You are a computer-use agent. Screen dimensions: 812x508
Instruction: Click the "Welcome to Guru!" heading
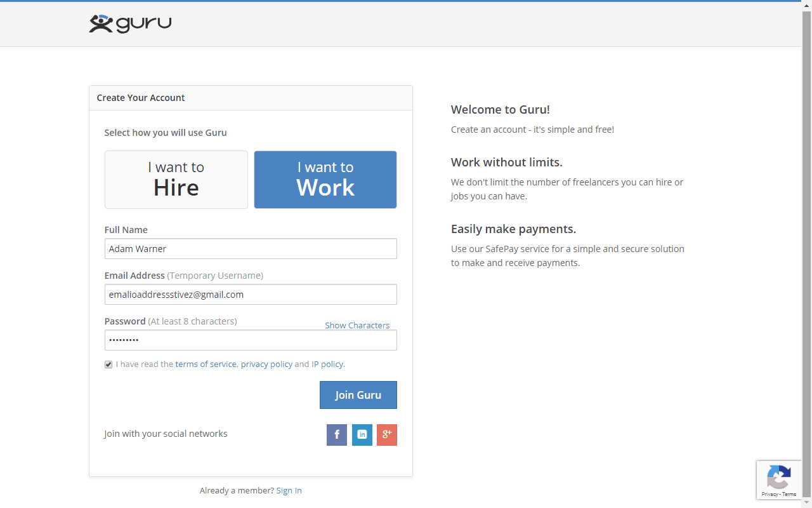tap(501, 110)
